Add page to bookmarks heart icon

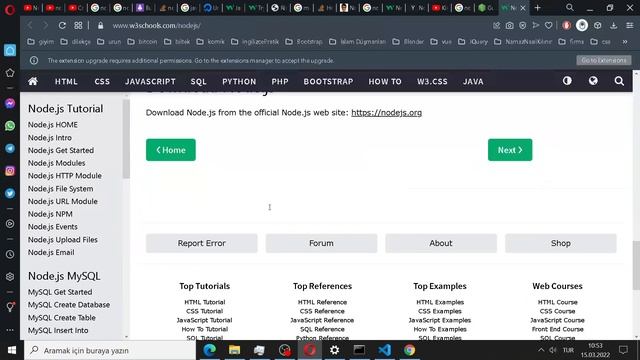549,25
